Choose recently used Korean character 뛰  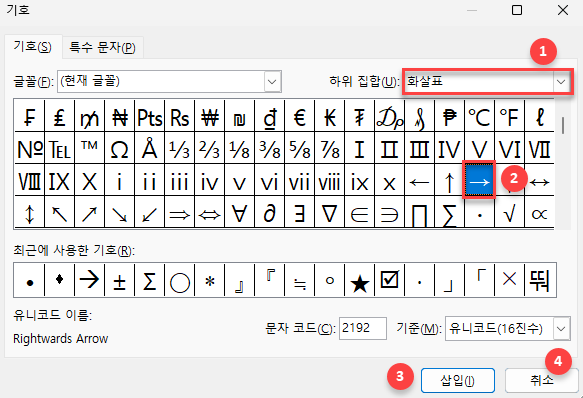(539, 280)
